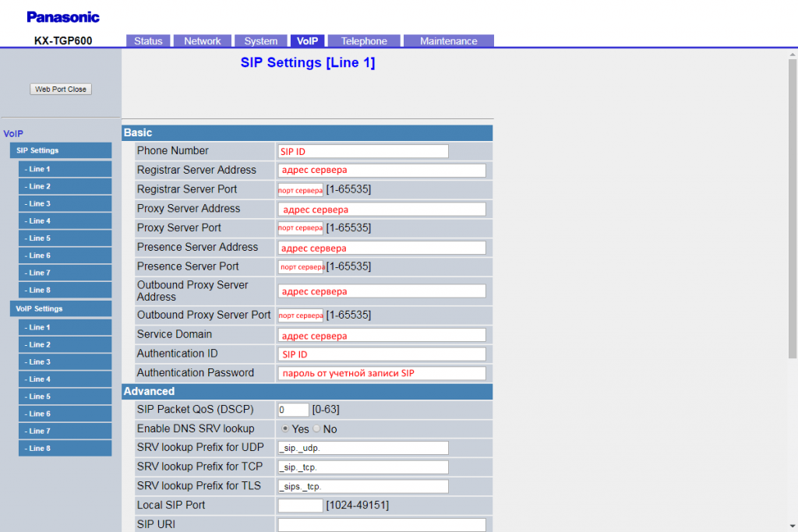Open SIP Settings Line 5
Image resolution: width=798 pixels, height=532 pixels.
pos(65,238)
